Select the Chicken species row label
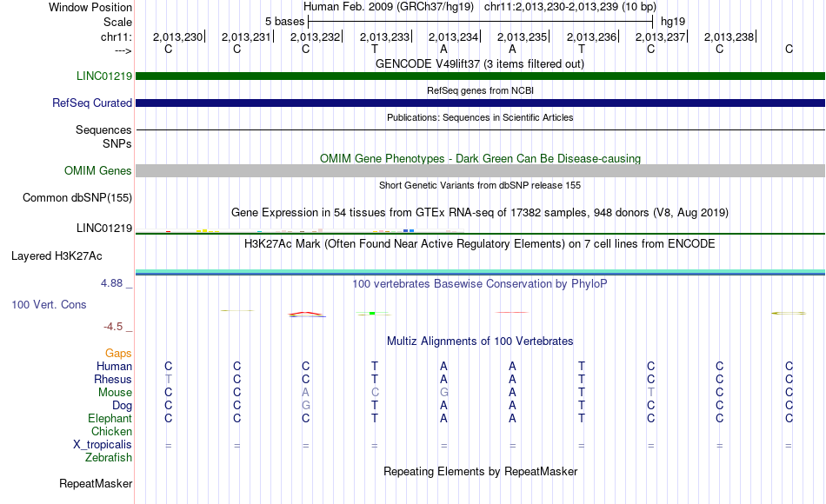Image resolution: width=826 pixels, height=504 pixels. coord(111,431)
